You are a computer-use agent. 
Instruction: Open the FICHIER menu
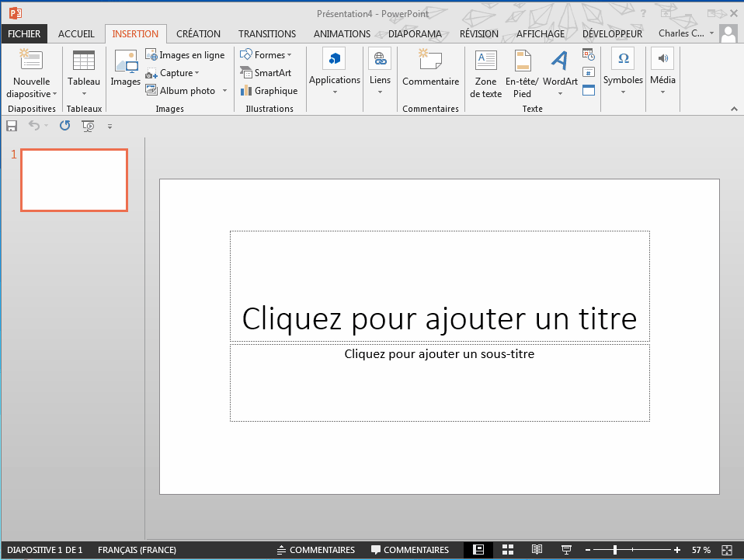click(x=24, y=33)
